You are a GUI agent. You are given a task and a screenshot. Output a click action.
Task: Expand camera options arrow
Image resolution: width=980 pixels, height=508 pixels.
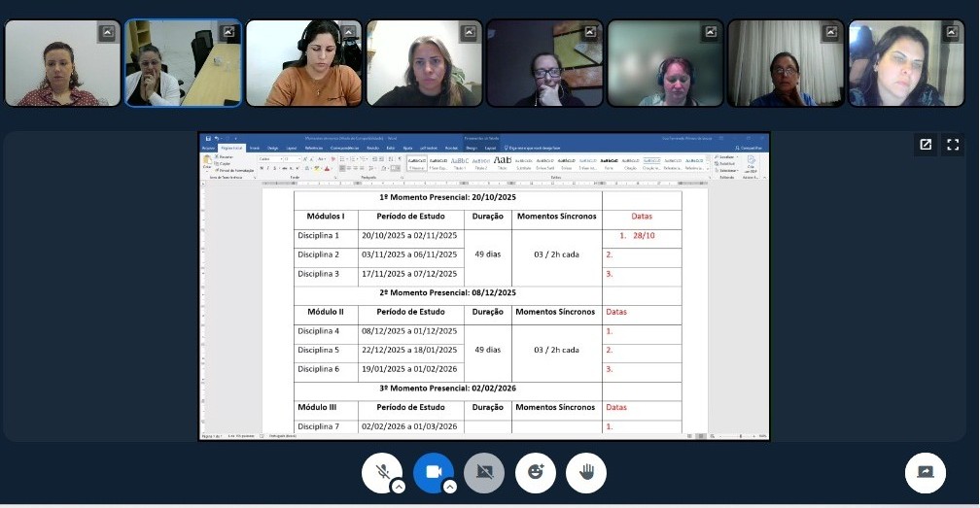[x=449, y=487]
